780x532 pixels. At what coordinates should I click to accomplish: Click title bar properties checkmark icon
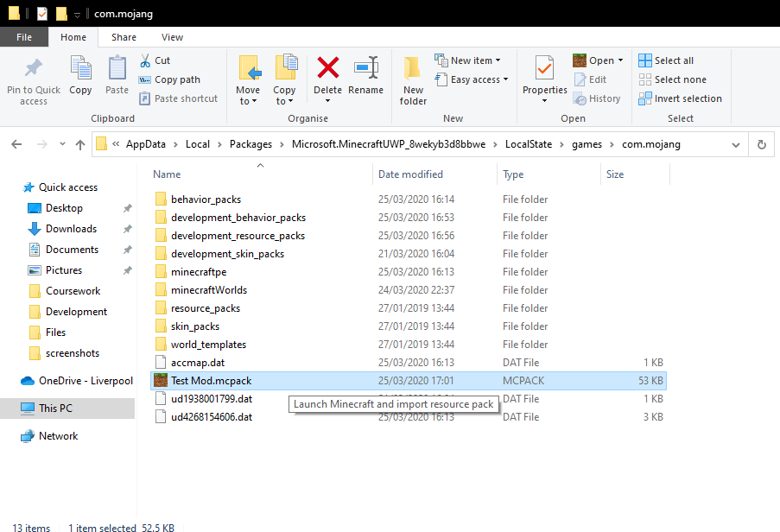pyautogui.click(x=42, y=14)
